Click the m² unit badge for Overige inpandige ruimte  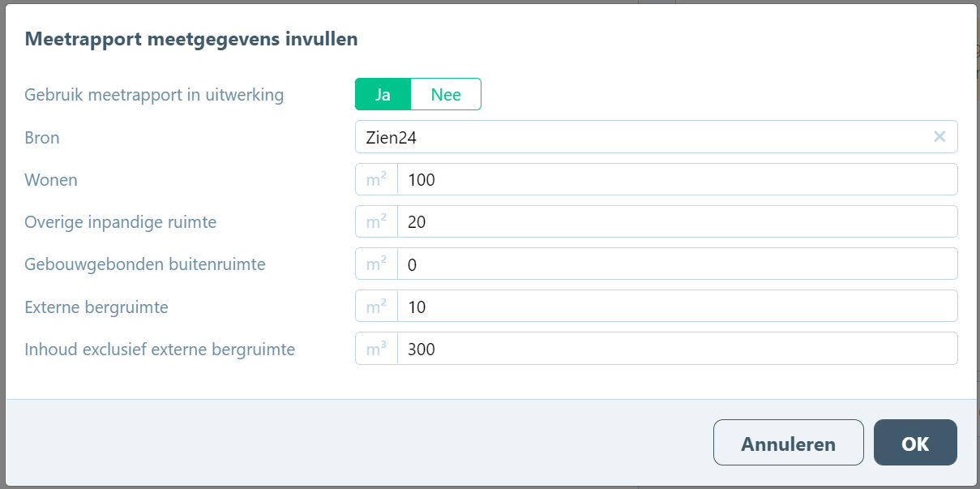[376, 221]
